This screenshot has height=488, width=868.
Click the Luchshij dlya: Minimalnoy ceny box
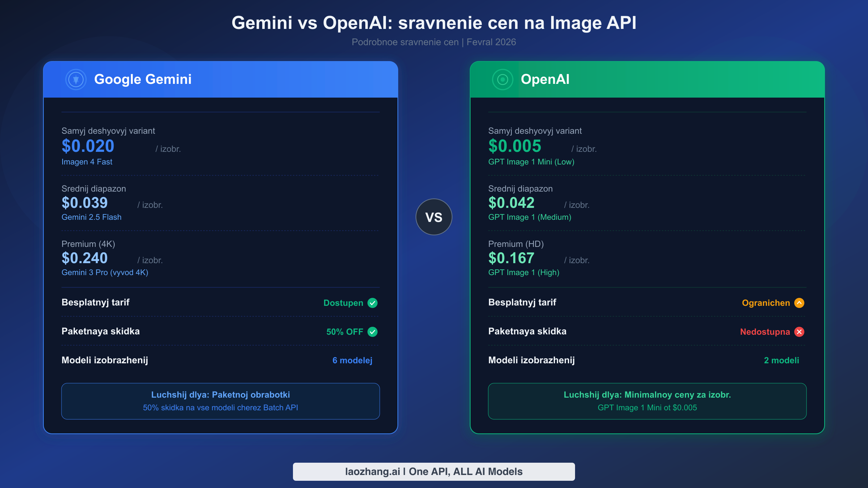pos(647,401)
